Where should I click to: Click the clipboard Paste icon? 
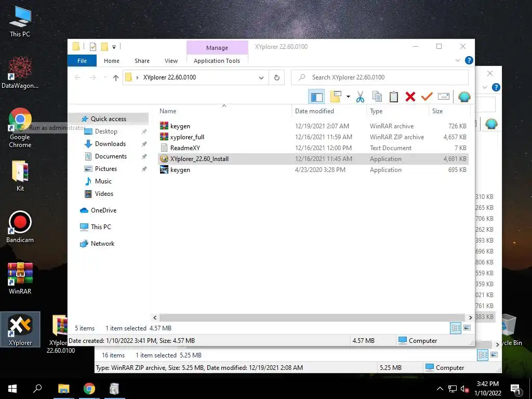[394, 97]
